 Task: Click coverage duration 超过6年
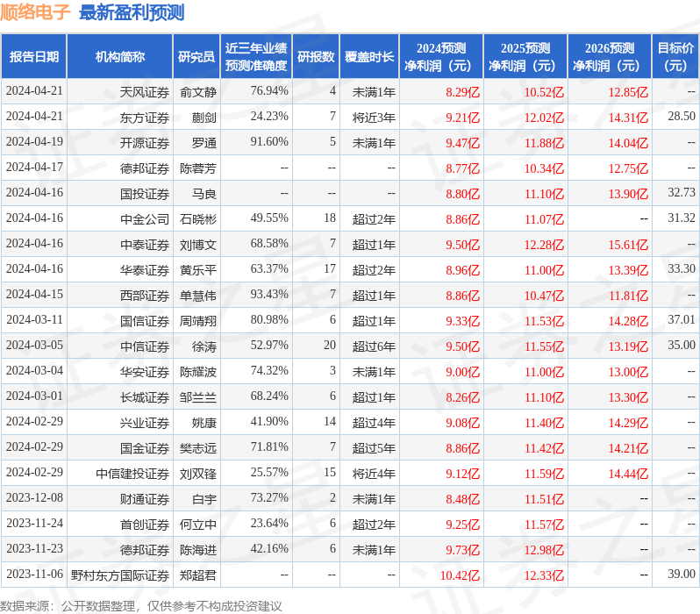pyautogui.click(x=374, y=347)
